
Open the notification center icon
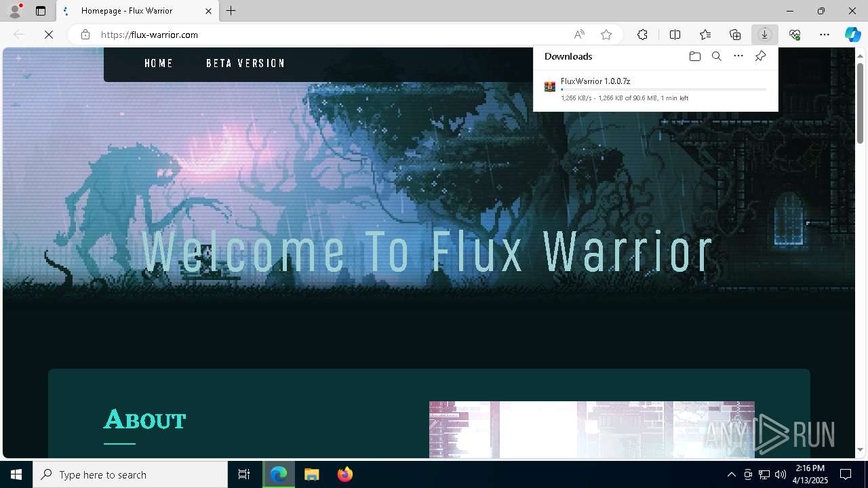coord(846,474)
